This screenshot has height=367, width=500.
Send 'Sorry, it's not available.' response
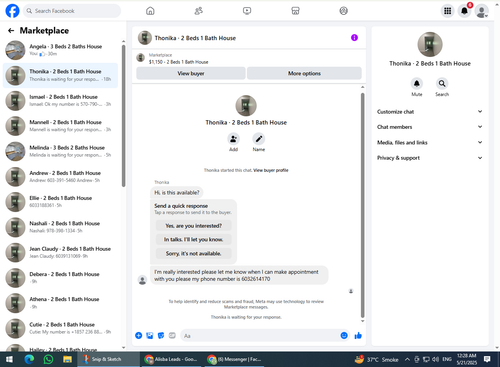pyautogui.click(x=193, y=253)
